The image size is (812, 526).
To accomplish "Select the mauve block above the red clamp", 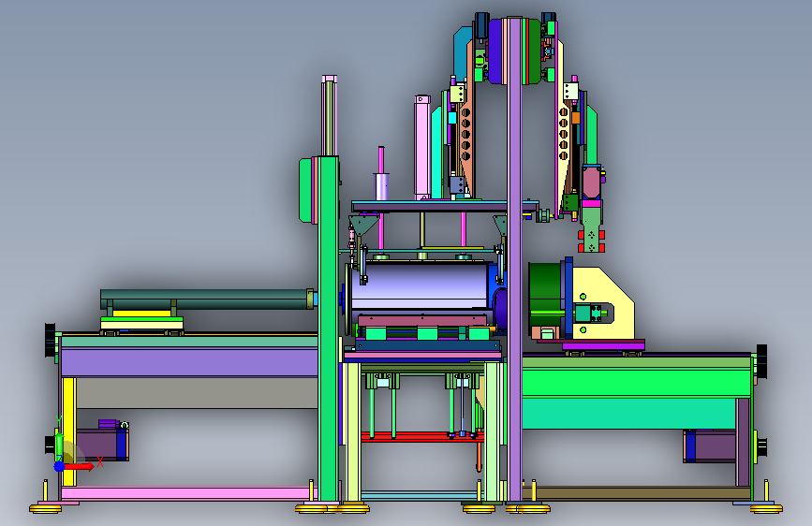I will point(591,182).
